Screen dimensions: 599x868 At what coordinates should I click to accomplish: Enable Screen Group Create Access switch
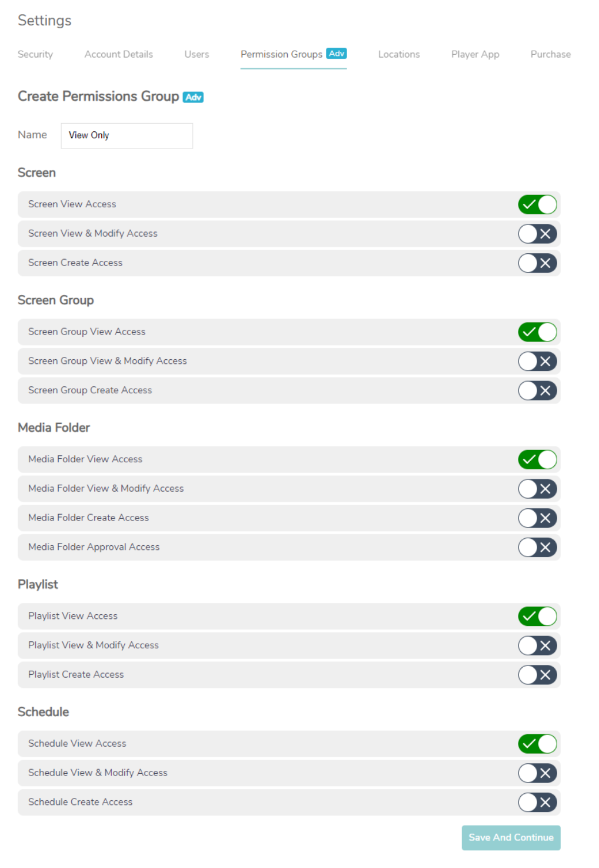tap(537, 390)
